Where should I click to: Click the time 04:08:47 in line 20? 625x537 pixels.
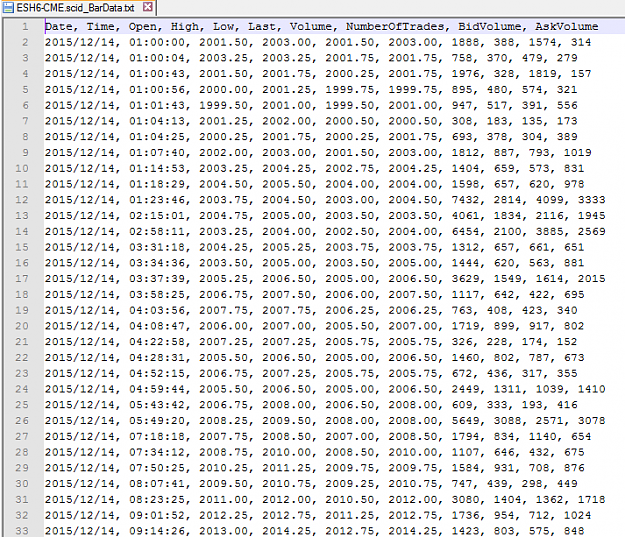pos(157,326)
